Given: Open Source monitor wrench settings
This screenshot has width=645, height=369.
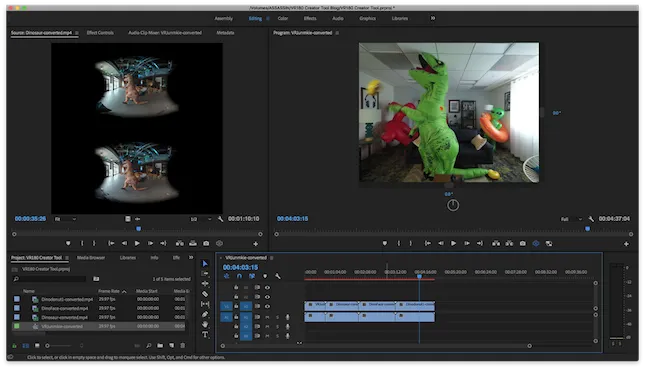Looking at the screenshot, I should click(220, 219).
